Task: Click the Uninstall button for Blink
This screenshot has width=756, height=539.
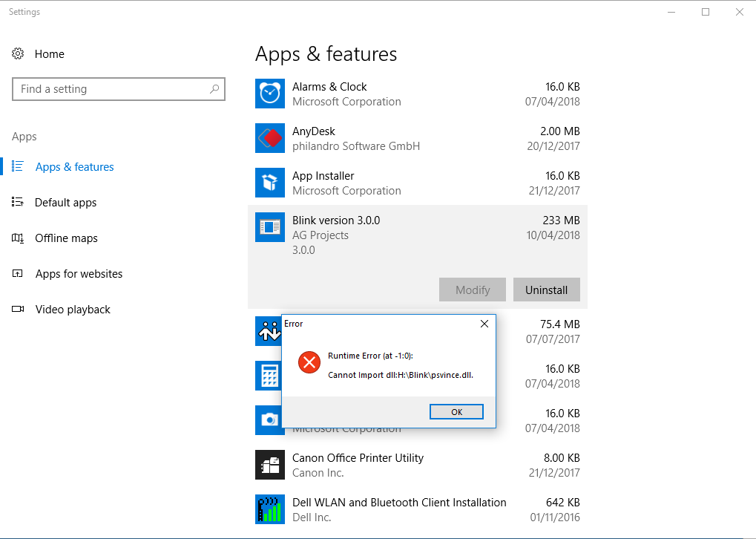Action: point(546,290)
